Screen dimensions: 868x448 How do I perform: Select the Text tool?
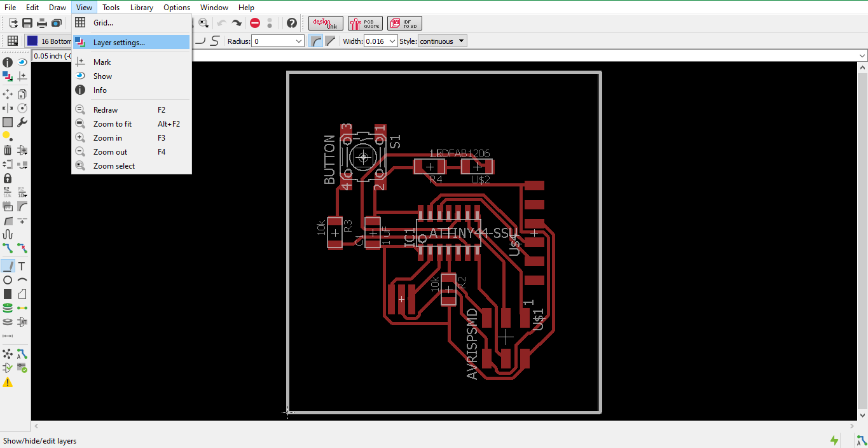[x=22, y=266]
